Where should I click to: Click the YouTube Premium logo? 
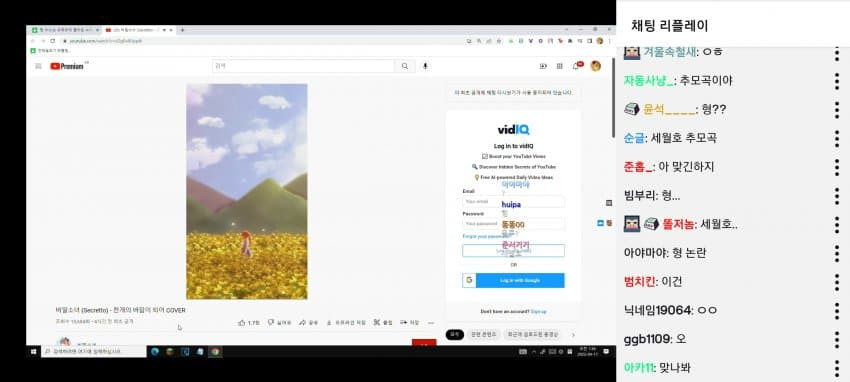pyautogui.click(x=67, y=66)
